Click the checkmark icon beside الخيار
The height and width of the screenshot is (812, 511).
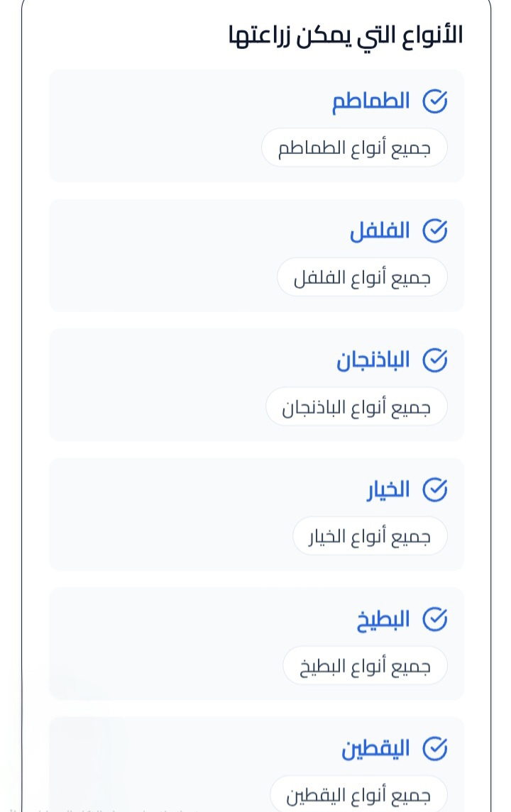[x=434, y=489]
